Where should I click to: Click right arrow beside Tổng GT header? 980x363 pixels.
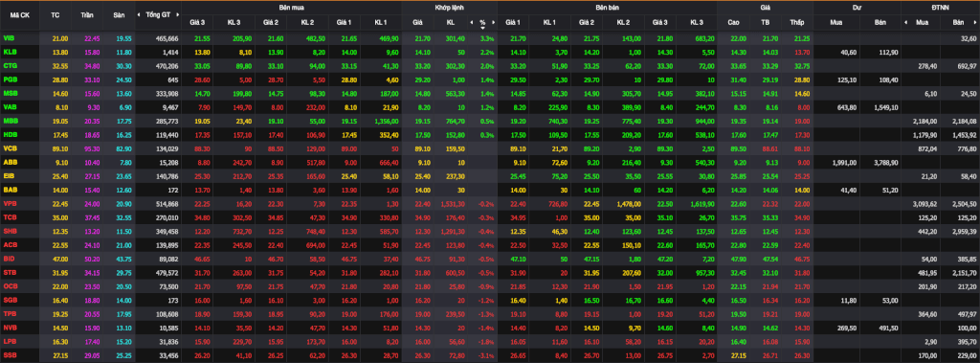tap(176, 15)
